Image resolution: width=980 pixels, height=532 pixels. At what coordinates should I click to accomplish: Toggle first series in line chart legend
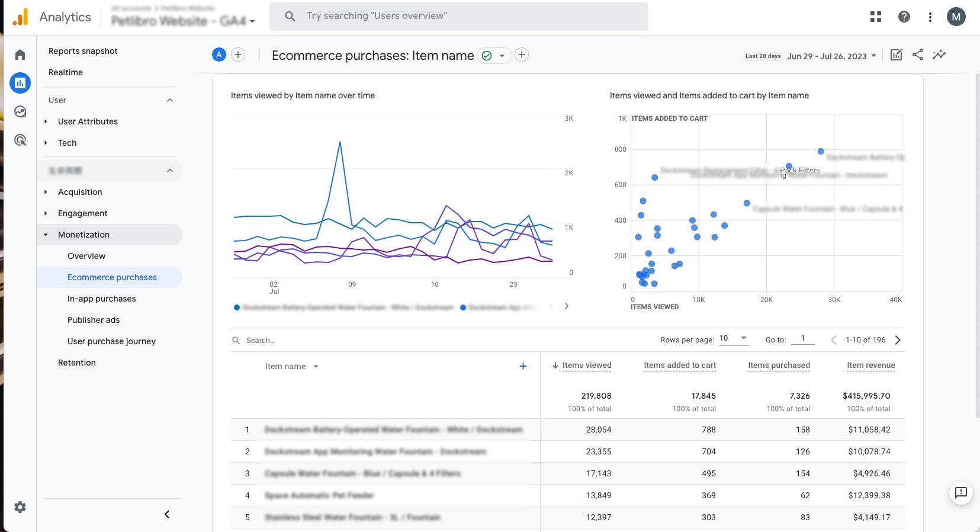343,307
